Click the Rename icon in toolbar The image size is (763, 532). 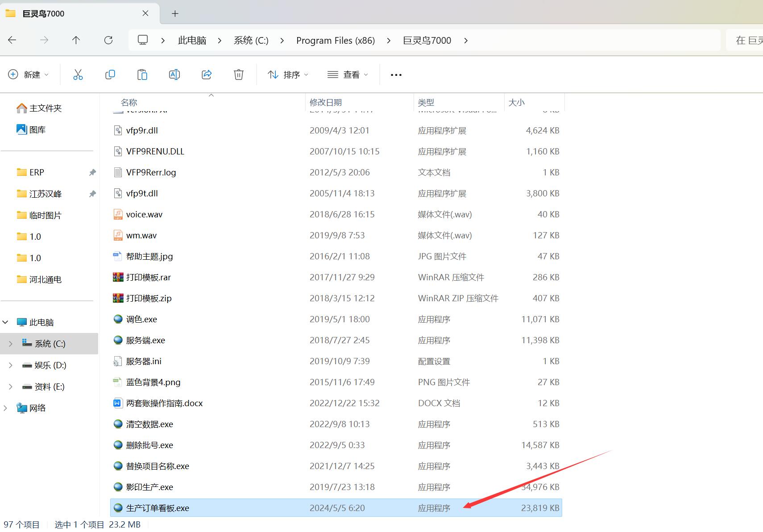(x=174, y=75)
